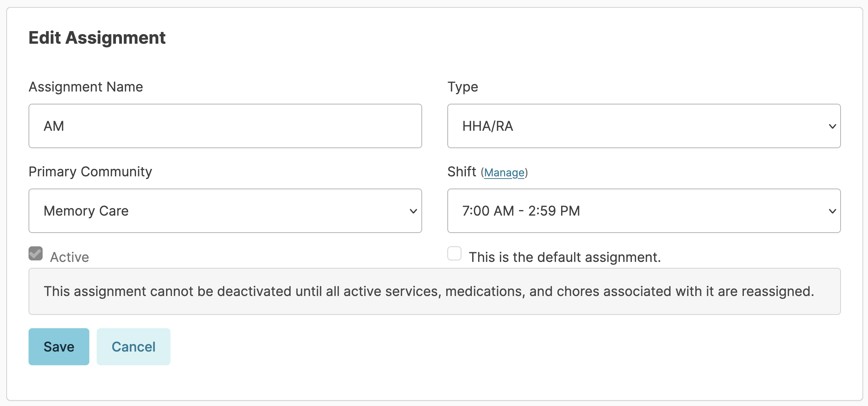Toggle the Active checkbox
Viewport: 868px width, 406px height.
(36, 254)
